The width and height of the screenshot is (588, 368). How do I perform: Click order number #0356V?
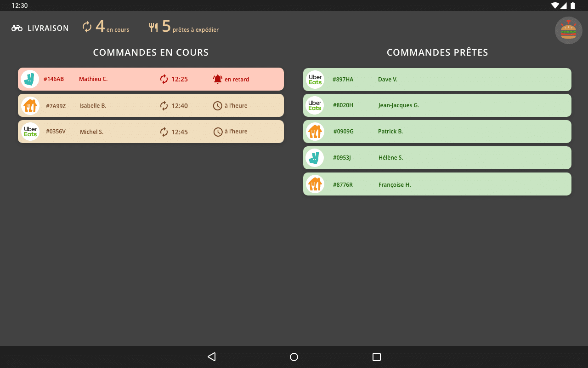click(x=56, y=132)
